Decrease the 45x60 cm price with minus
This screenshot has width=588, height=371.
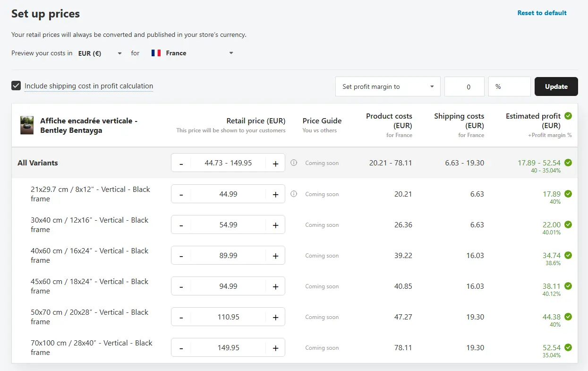coord(181,286)
